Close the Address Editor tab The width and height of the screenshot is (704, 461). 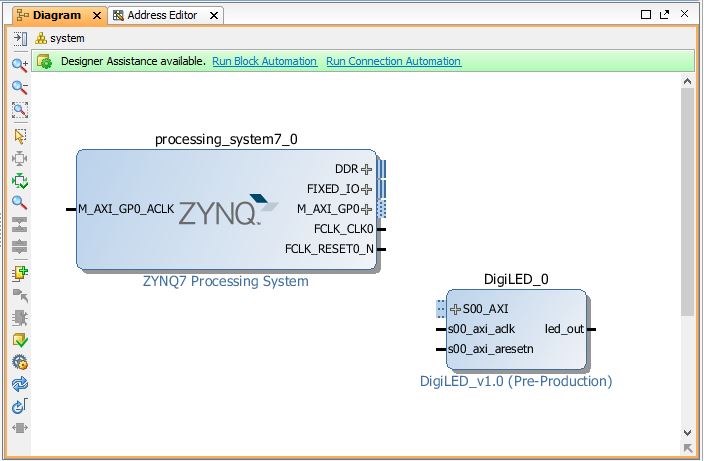point(214,16)
